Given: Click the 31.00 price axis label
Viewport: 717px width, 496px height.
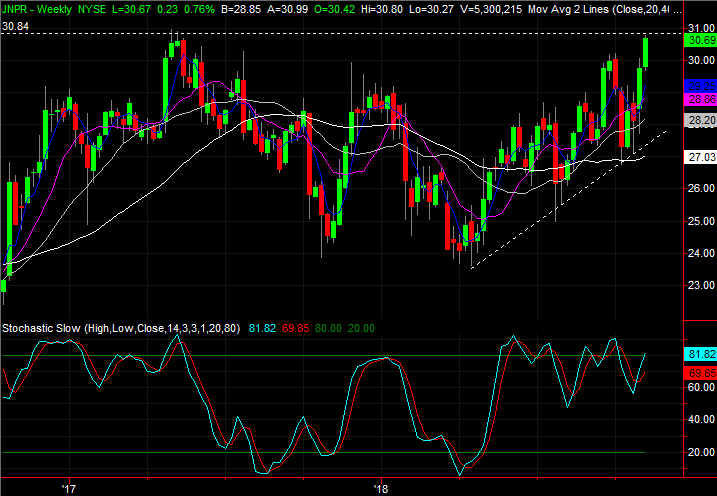Looking at the screenshot, I should (x=698, y=28).
